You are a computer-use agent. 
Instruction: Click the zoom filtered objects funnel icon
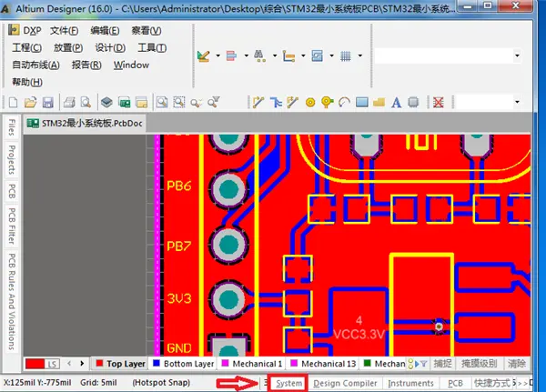click(x=214, y=103)
